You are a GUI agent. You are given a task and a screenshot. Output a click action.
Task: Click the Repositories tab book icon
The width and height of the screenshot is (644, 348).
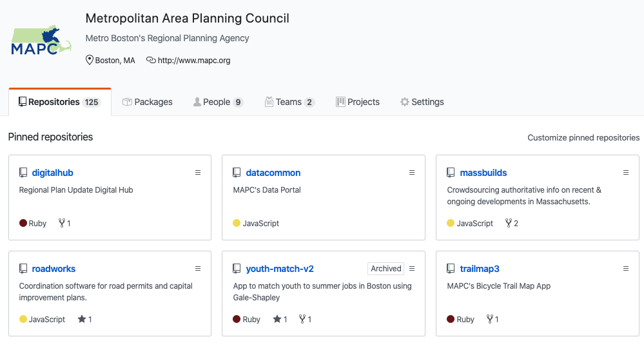23,102
